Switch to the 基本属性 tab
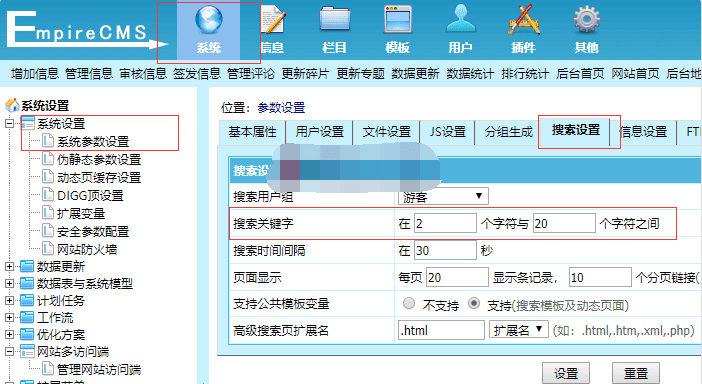702x384 pixels. [x=253, y=132]
